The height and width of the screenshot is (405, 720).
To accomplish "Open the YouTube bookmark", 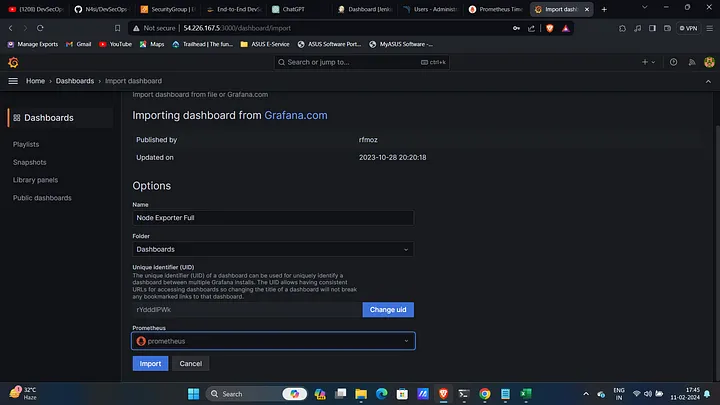I will pyautogui.click(x=115, y=45).
